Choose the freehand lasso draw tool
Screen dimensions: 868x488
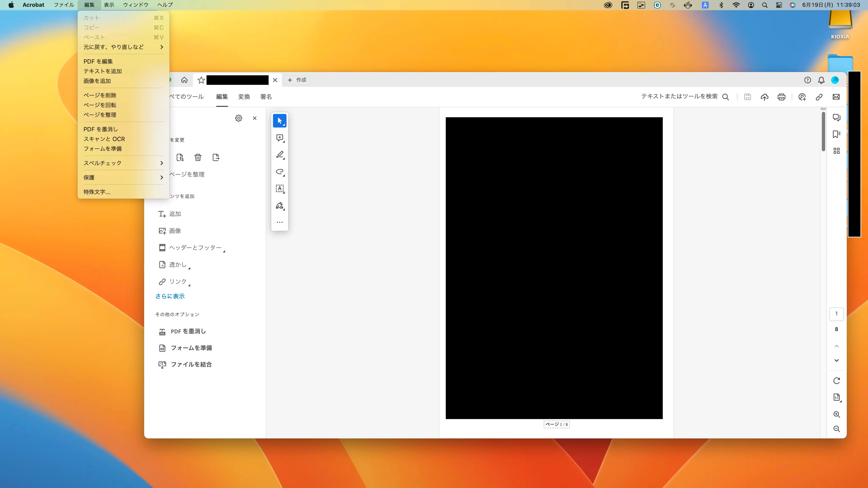click(x=279, y=172)
